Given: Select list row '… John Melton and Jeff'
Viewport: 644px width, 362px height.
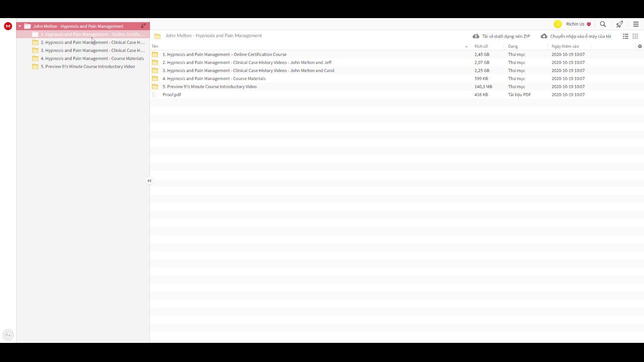Looking at the screenshot, I should [x=396, y=62].
